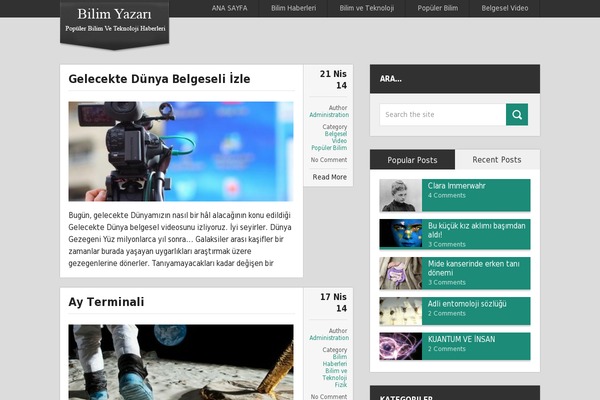The image size is (600, 400).
Task: Open Bilim ve Teknoloji menu item
Action: point(367,8)
